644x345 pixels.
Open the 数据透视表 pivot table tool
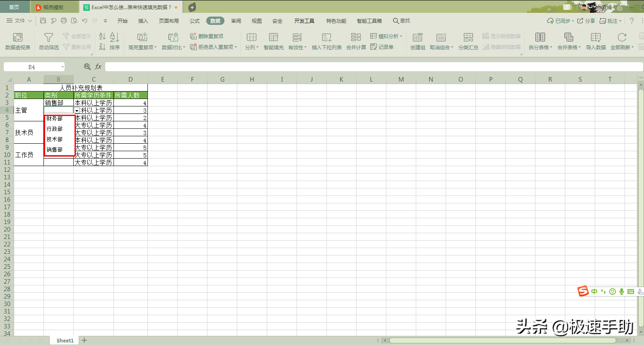point(18,41)
